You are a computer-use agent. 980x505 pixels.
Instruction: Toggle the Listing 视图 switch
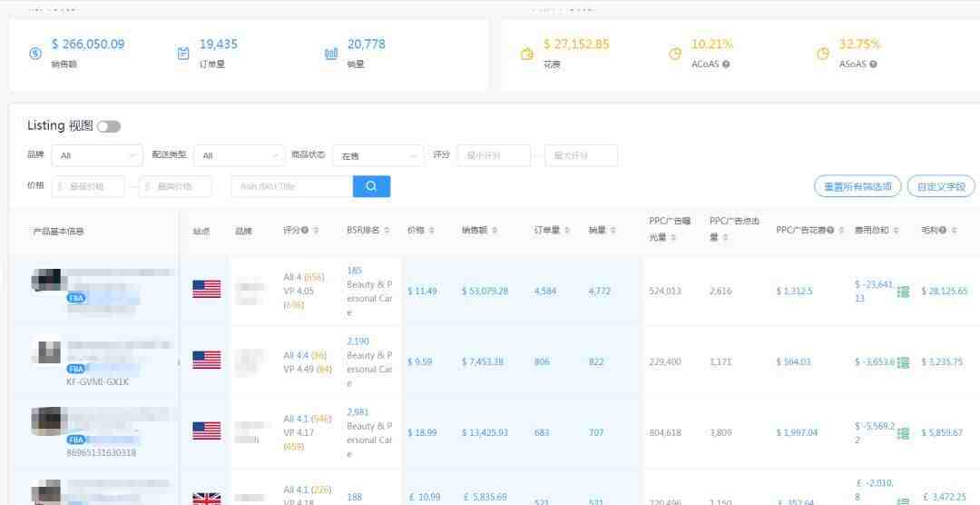coord(109,126)
